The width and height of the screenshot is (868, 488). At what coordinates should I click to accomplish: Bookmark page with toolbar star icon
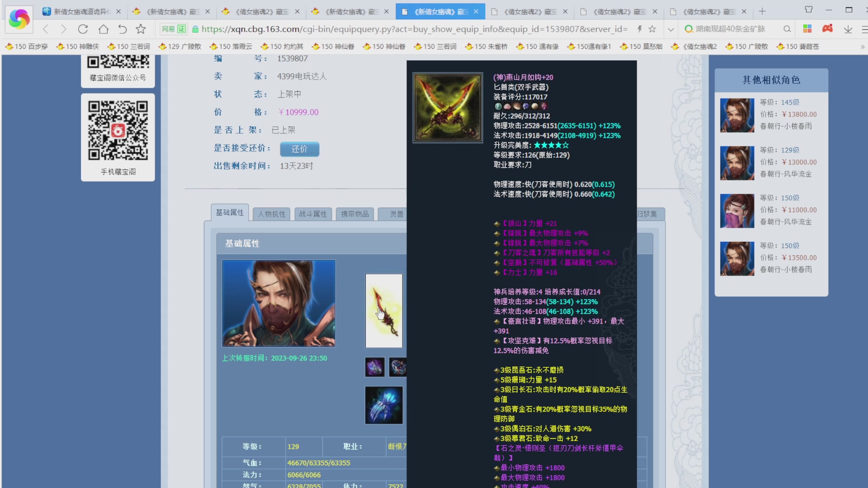point(141,29)
